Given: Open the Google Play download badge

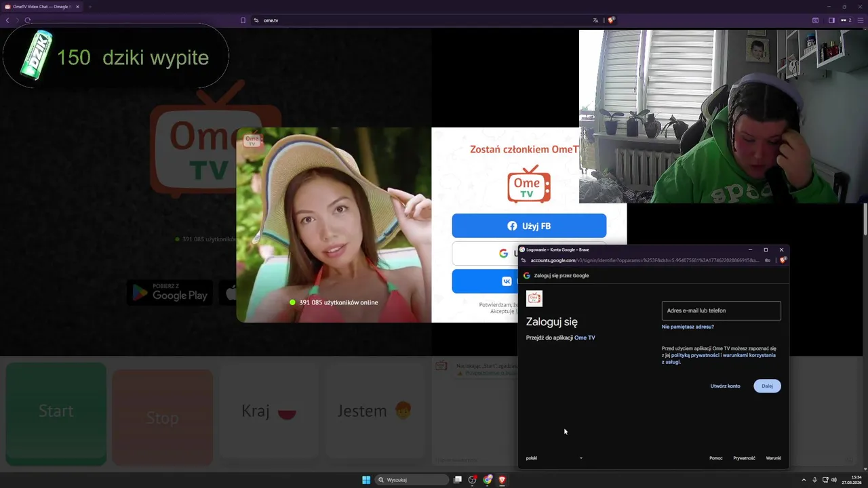Looking at the screenshot, I should point(170,292).
